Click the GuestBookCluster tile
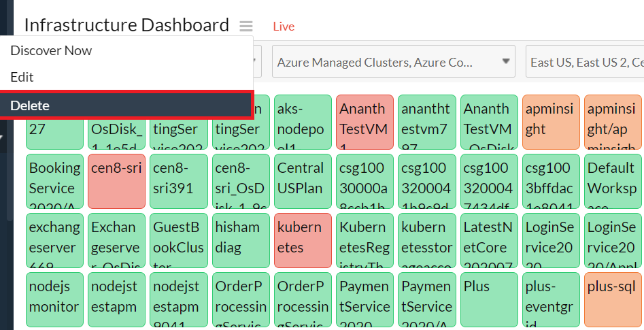 177,240
